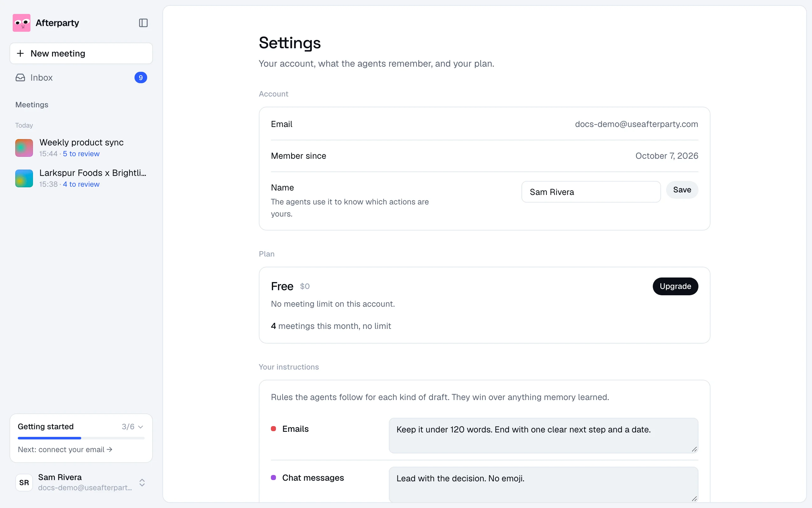
Task: Click the purple dot next to Chat messages
Action: coord(273,478)
